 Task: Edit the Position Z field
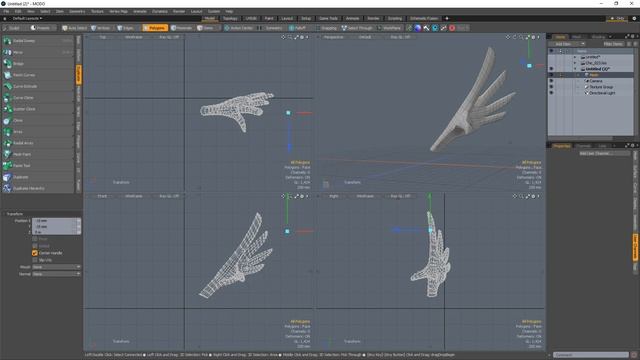point(56,232)
